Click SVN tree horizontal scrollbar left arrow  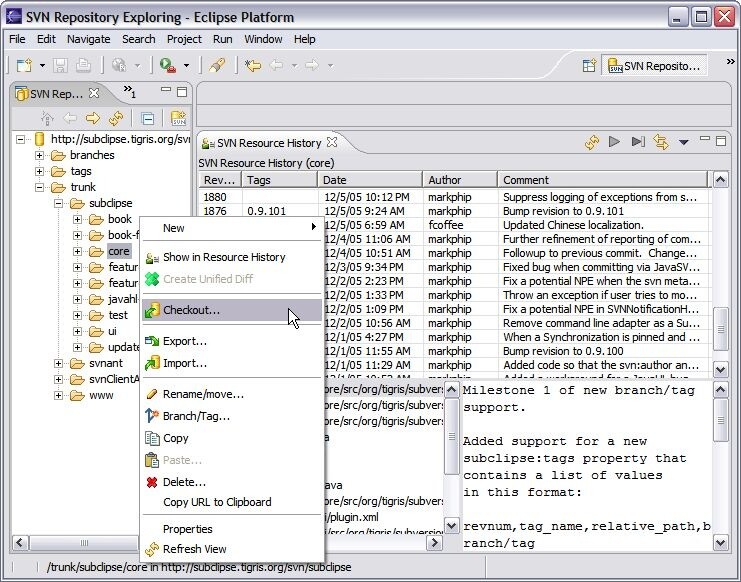(20, 542)
